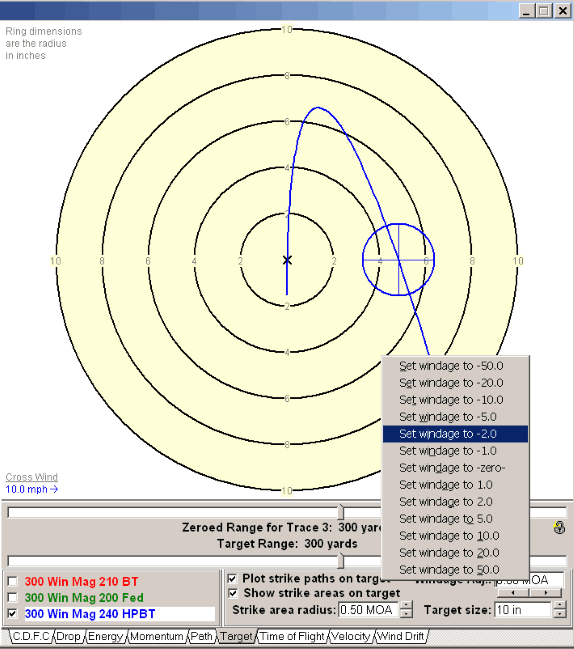
Task: Increase Strike area radius with up spinner
Action: click(406, 605)
